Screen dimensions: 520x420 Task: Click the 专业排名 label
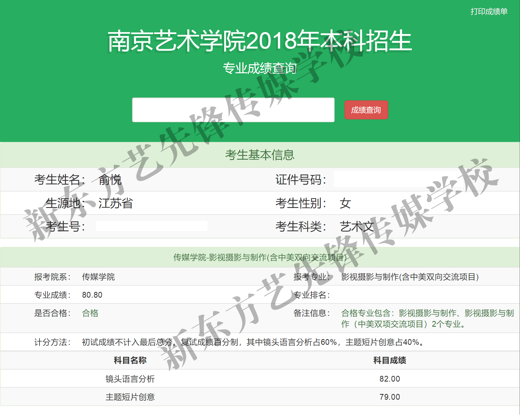(312, 295)
